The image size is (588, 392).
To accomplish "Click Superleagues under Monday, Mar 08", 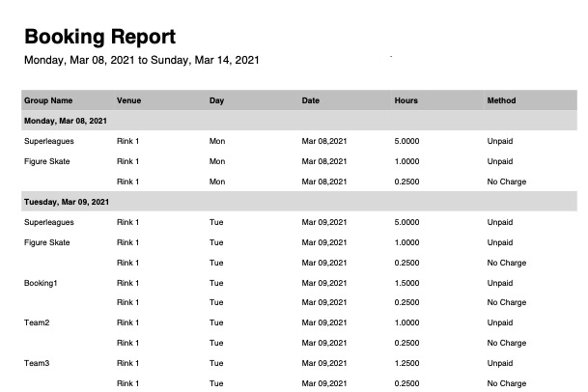I will pos(49,141).
